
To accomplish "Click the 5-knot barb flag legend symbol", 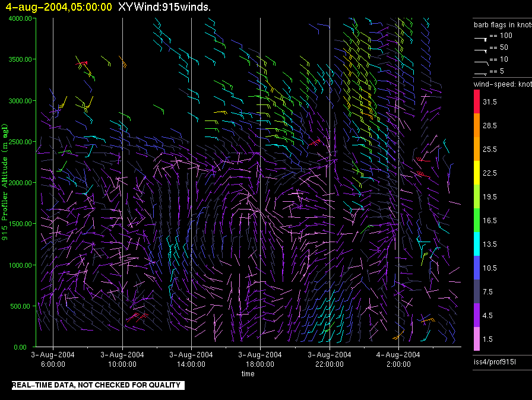I will click(x=481, y=74).
